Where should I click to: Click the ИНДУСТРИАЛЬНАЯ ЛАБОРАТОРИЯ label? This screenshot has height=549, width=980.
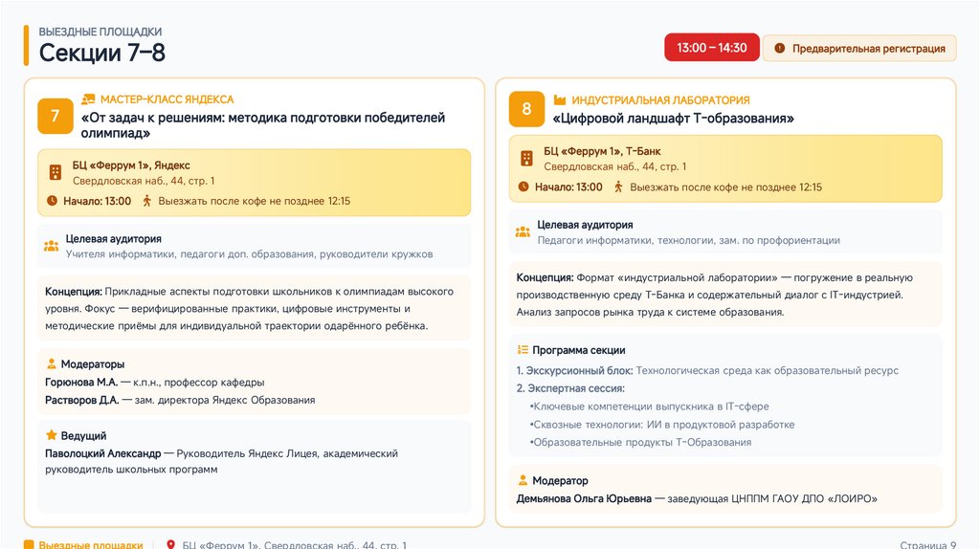coord(660,99)
